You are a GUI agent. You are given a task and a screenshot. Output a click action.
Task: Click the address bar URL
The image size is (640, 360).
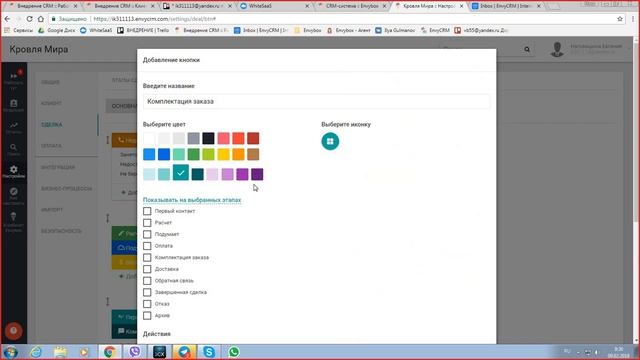[x=154, y=19]
